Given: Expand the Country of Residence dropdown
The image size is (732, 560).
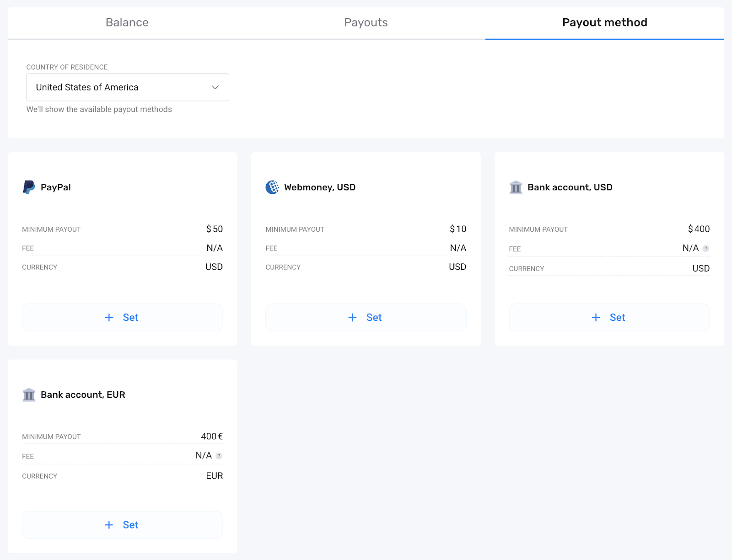Looking at the screenshot, I should [x=127, y=87].
